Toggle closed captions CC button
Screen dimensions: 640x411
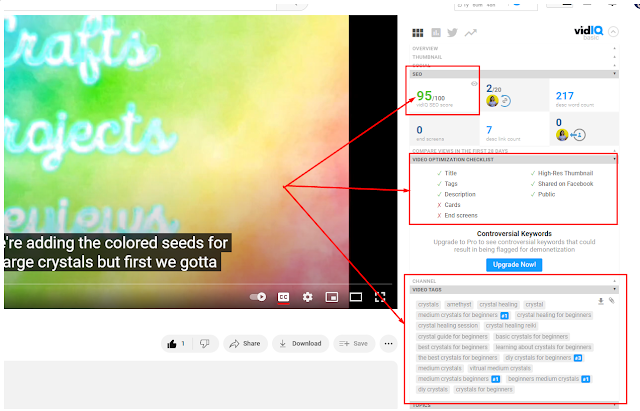coord(283,297)
